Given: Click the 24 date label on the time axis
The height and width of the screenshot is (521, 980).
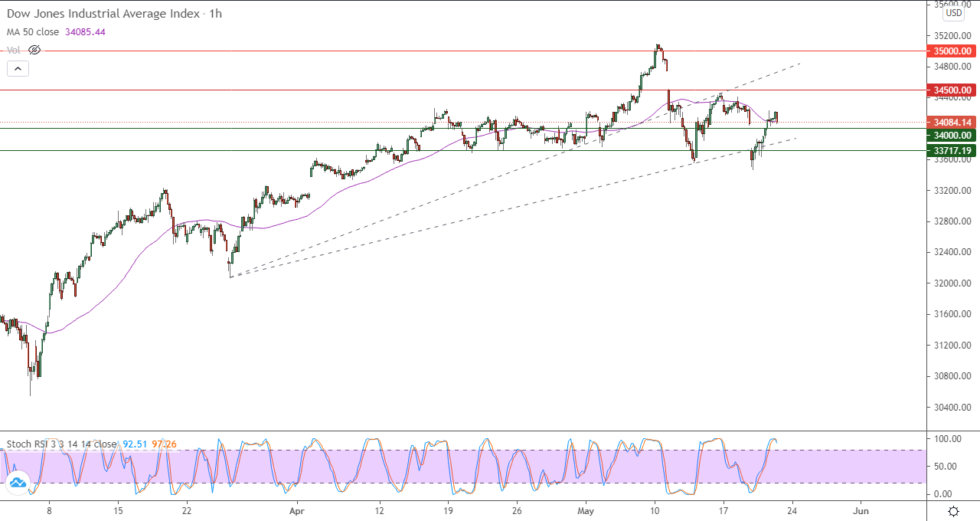Looking at the screenshot, I should click(792, 510).
